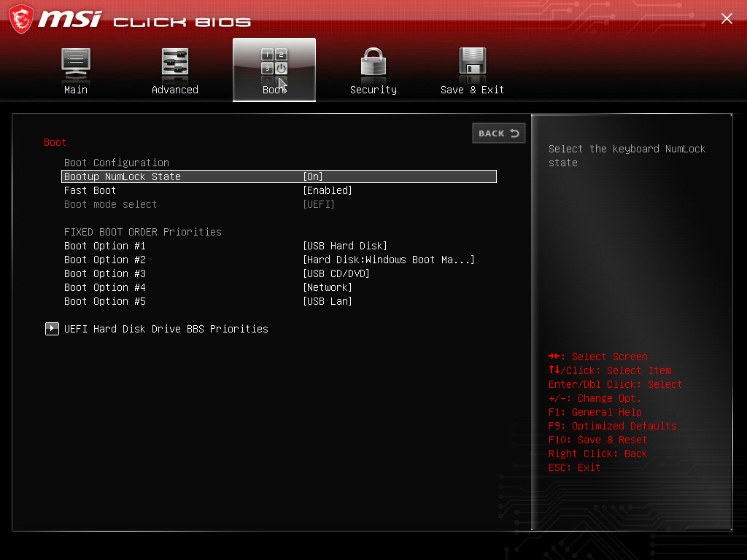Select the Boot Option #4 label
747x560 pixels.
click(x=105, y=287)
